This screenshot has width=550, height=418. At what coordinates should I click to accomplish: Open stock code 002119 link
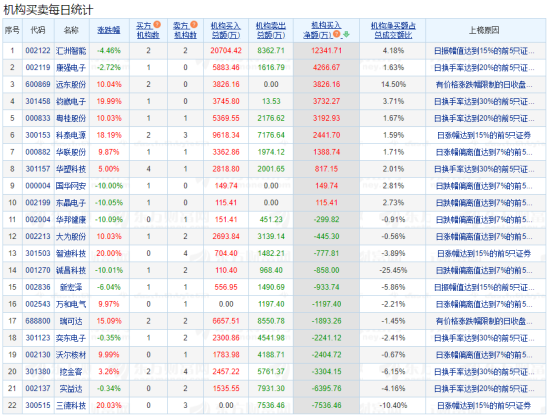(x=38, y=68)
